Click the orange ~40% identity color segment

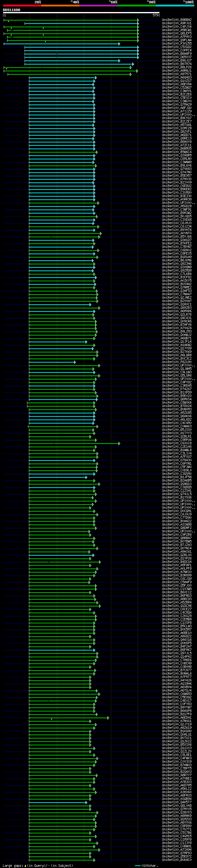(60, 6)
